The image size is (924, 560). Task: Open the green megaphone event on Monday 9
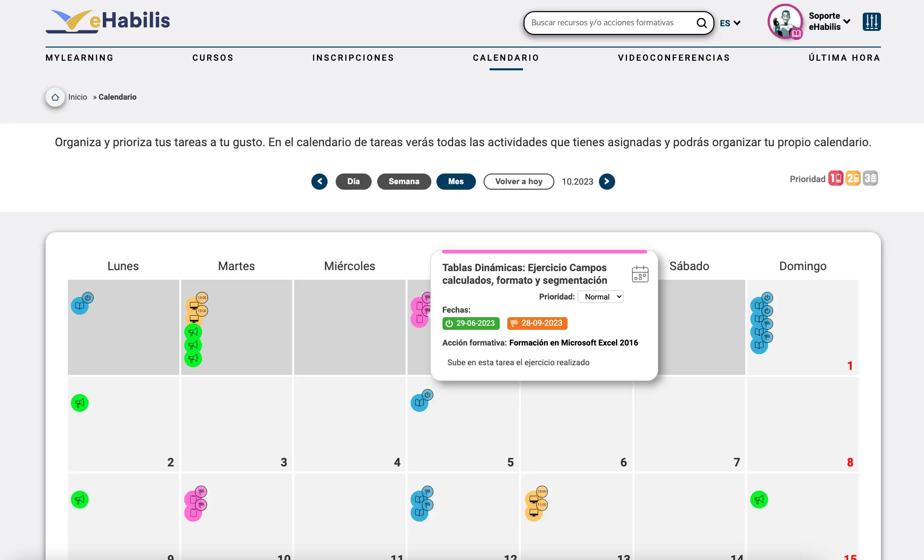[x=80, y=500]
